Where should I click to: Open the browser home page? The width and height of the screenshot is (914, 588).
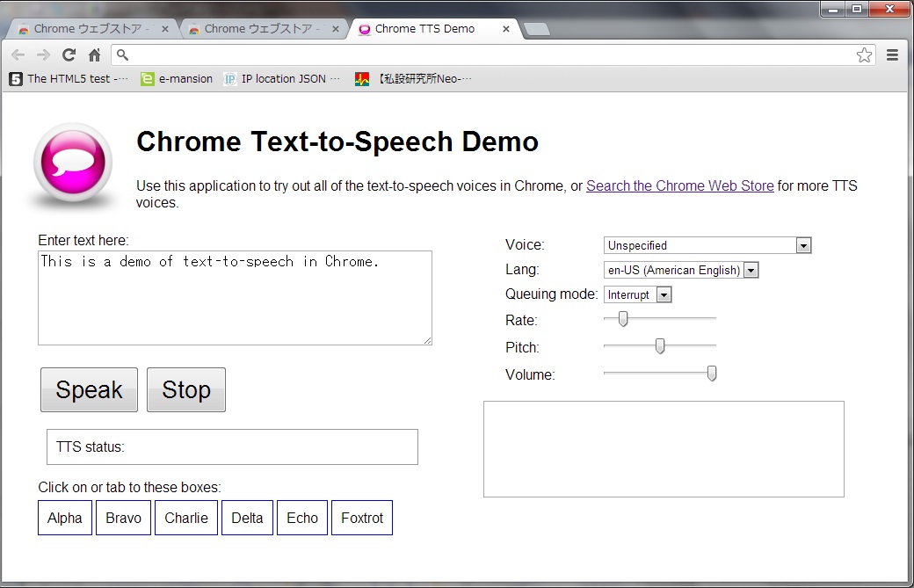pyautogui.click(x=94, y=54)
